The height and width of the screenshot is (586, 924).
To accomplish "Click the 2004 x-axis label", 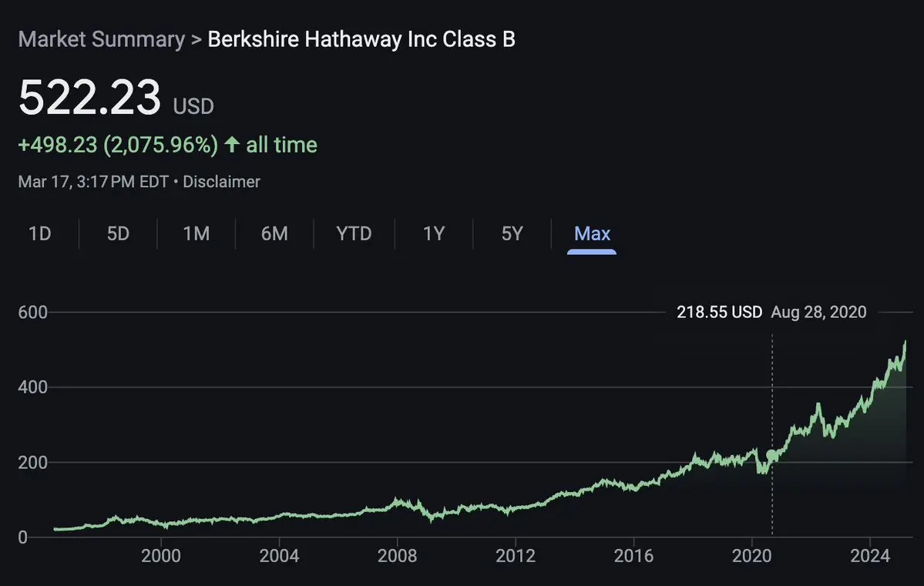I will click(x=279, y=556).
